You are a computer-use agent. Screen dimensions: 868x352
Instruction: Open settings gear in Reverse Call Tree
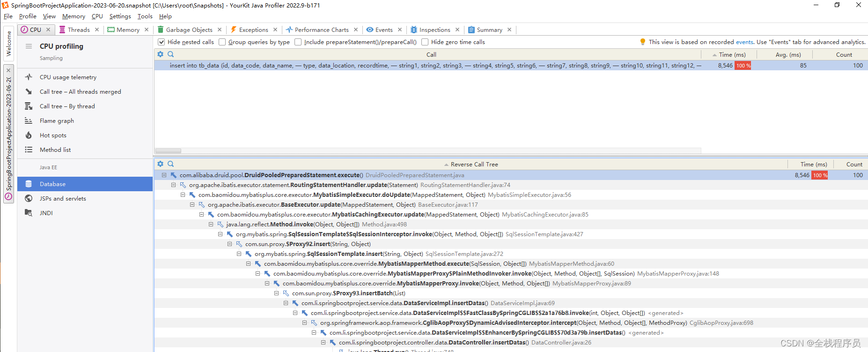(161, 164)
